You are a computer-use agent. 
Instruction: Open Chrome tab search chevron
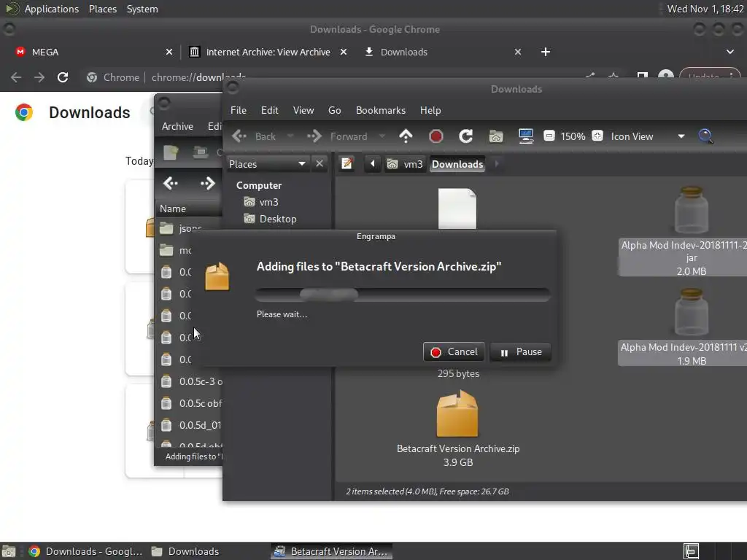(x=729, y=52)
